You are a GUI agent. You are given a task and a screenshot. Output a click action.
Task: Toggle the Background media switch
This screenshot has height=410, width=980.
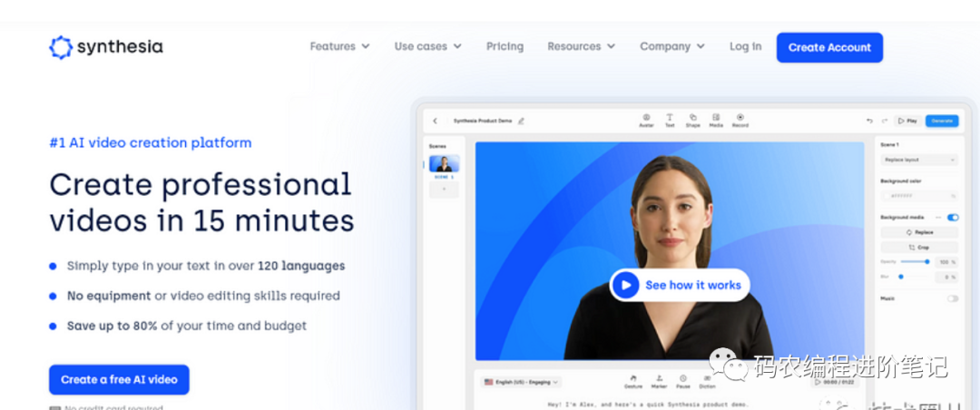coord(953,218)
